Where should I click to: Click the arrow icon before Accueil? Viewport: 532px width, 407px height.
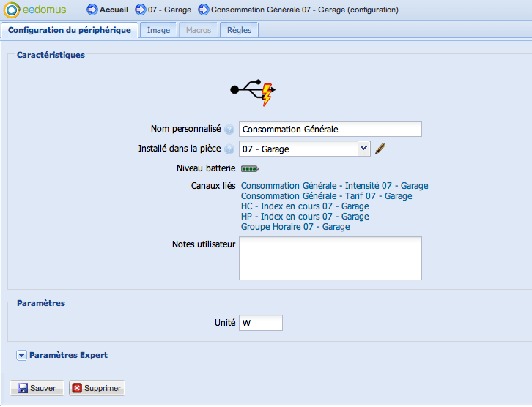point(92,10)
